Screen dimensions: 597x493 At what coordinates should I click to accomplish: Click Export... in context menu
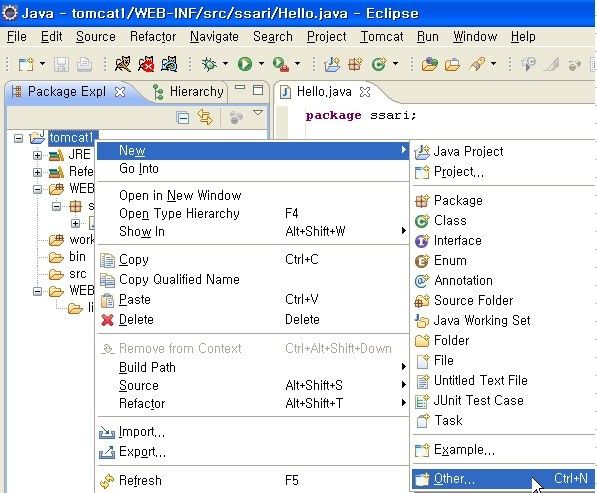pyautogui.click(x=253, y=452)
